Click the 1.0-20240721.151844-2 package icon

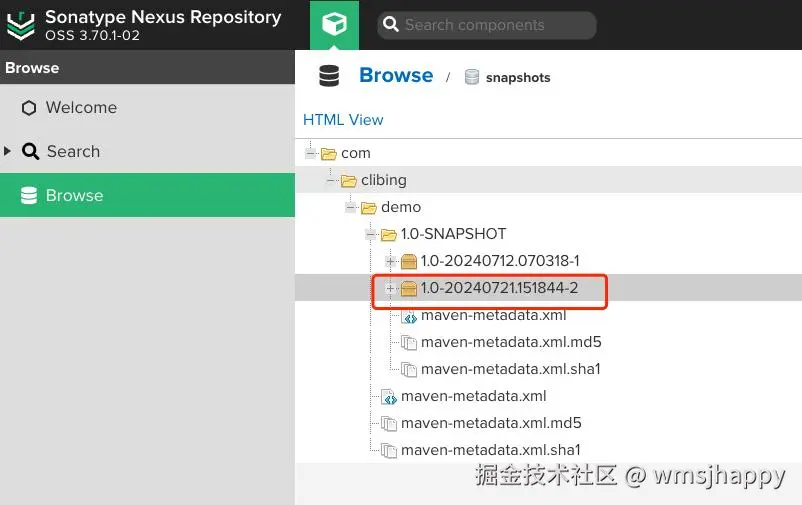click(409, 289)
